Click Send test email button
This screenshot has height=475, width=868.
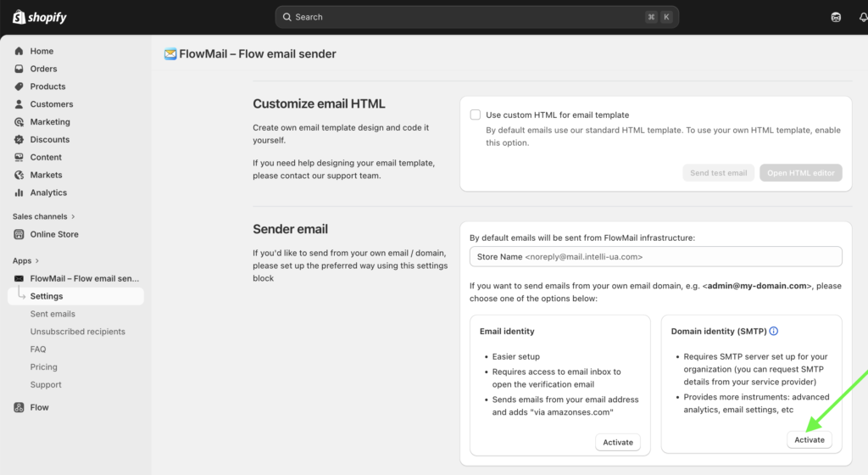click(718, 173)
